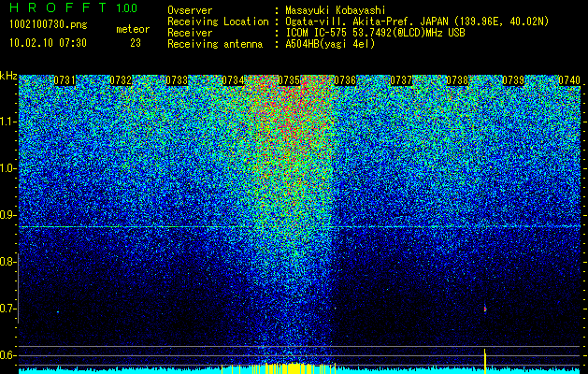Click the name Masayuki Kobayashi
The width and height of the screenshot is (588, 374).
tap(335, 10)
